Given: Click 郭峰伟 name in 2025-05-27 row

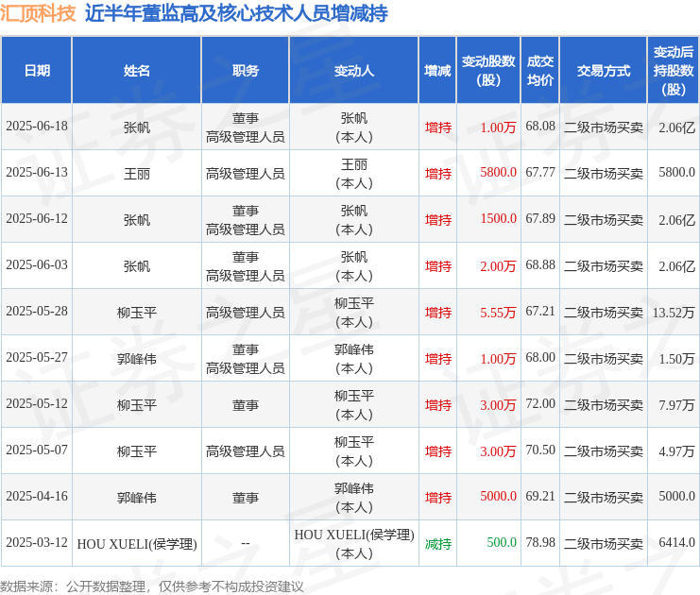Looking at the screenshot, I should click(x=137, y=359).
